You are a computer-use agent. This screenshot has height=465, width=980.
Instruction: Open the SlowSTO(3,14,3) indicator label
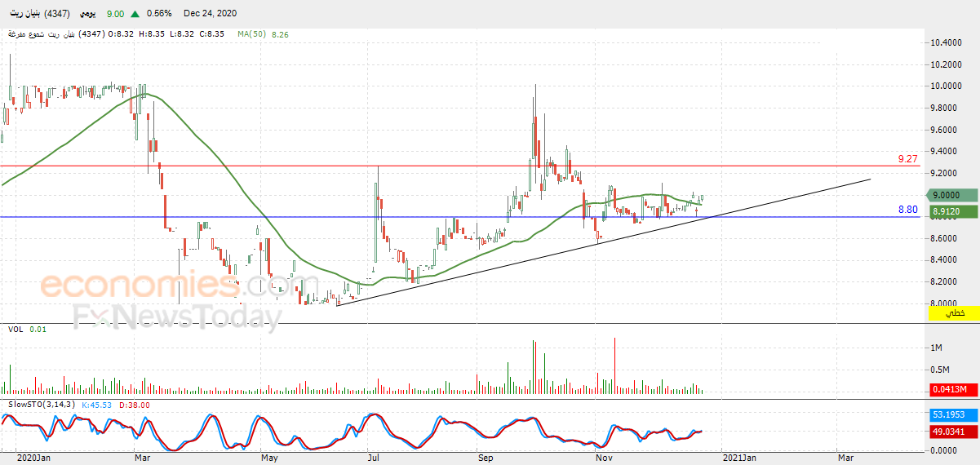click(40, 405)
